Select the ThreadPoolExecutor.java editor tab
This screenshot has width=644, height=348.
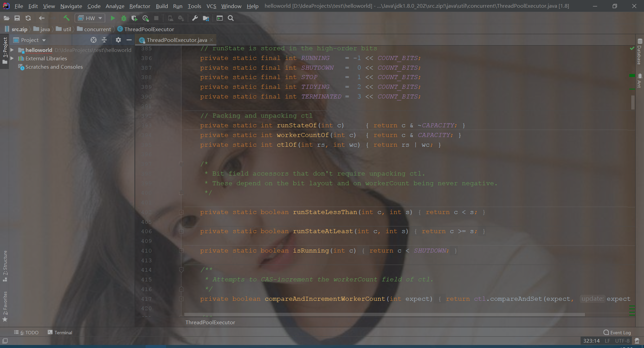pyautogui.click(x=176, y=40)
